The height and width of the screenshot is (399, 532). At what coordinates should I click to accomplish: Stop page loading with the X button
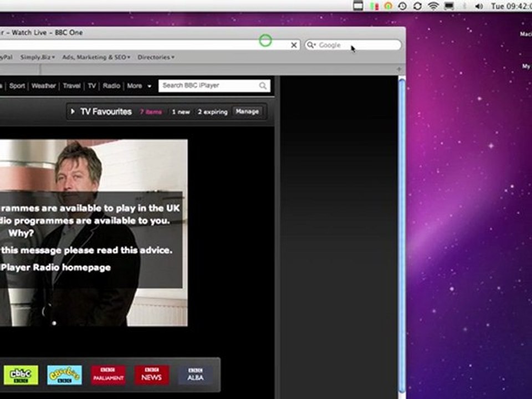(x=294, y=45)
